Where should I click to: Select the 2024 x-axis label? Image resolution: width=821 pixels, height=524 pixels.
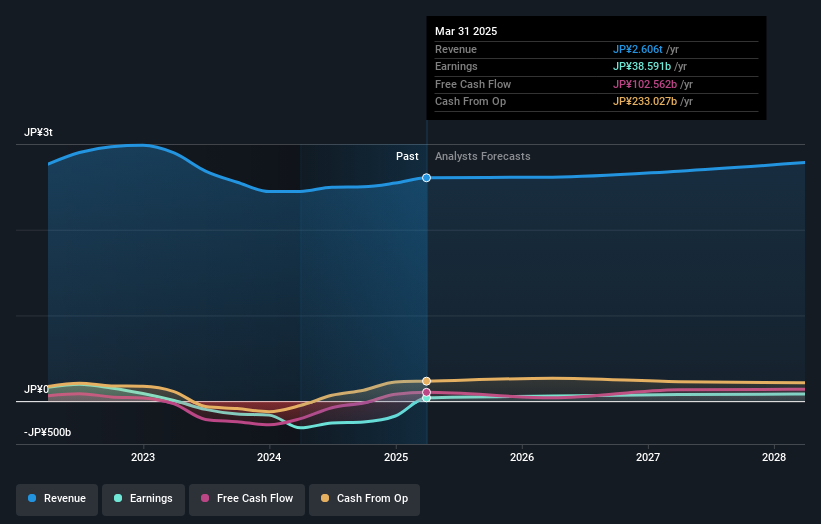(x=269, y=458)
